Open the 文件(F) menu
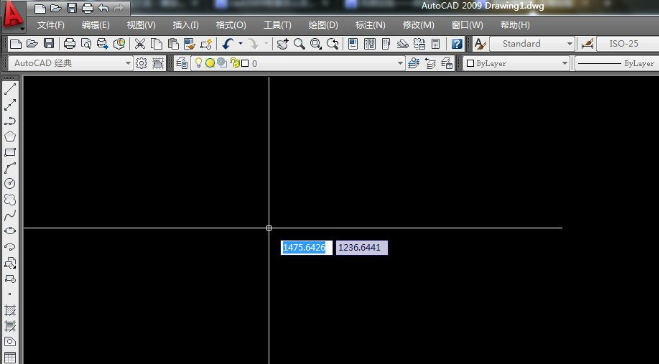659x364 pixels. click(51, 25)
